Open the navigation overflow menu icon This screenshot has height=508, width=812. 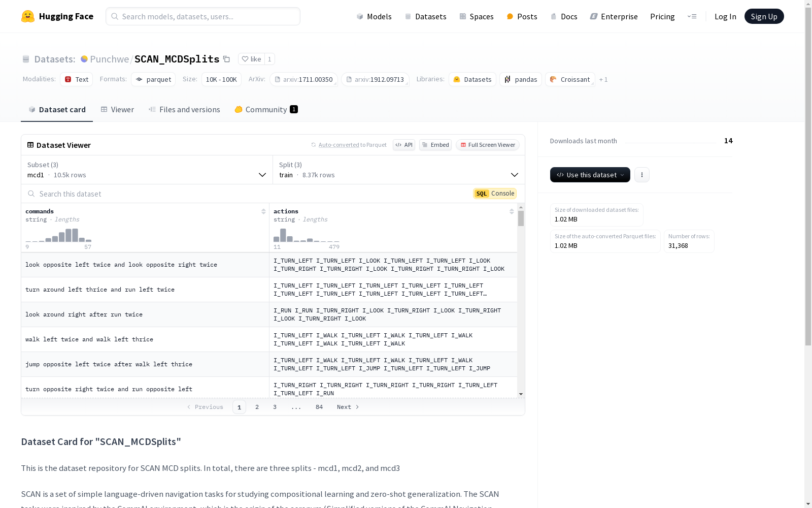pos(692,16)
